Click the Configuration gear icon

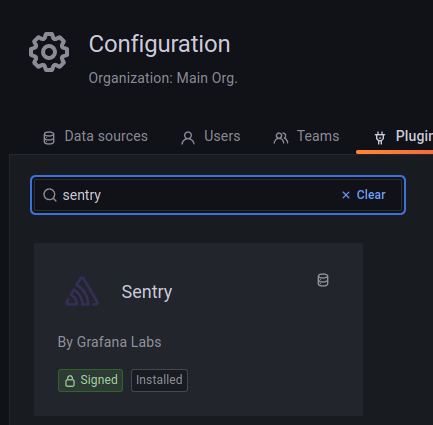coord(49,52)
